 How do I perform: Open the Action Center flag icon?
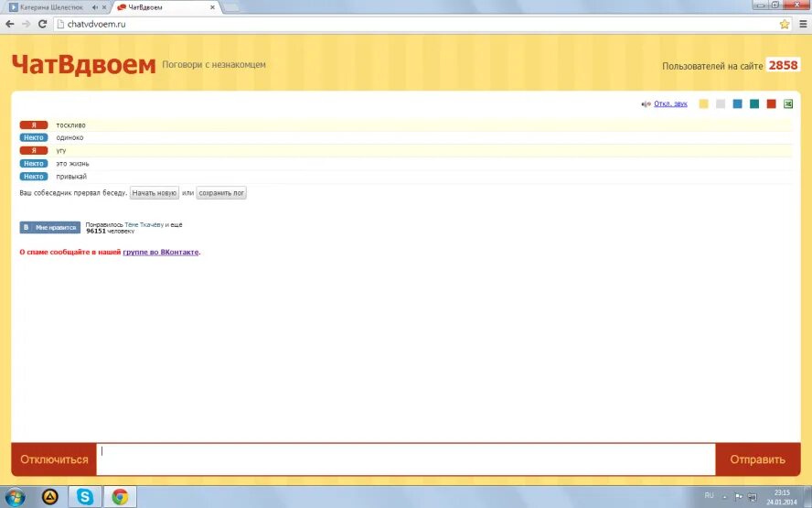pyautogui.click(x=739, y=497)
